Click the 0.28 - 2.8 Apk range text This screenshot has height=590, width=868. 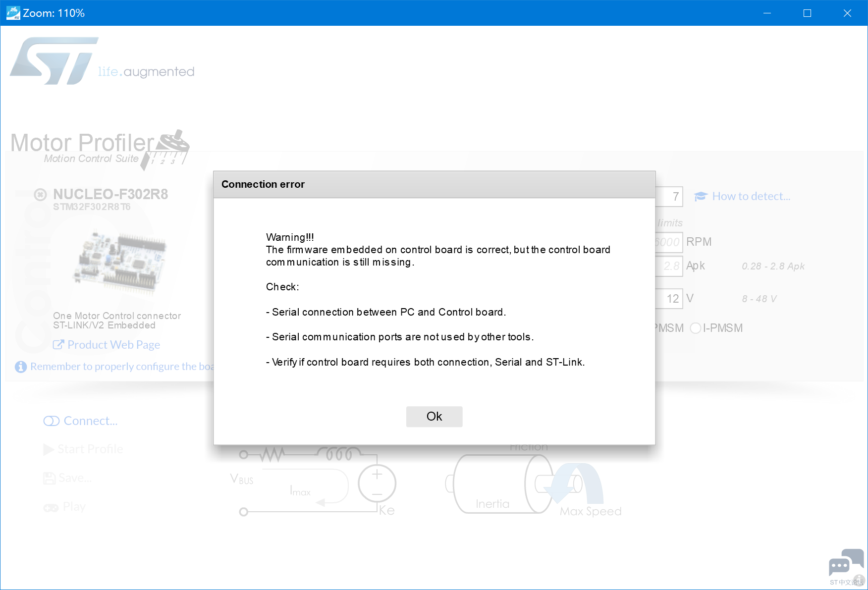[773, 267]
